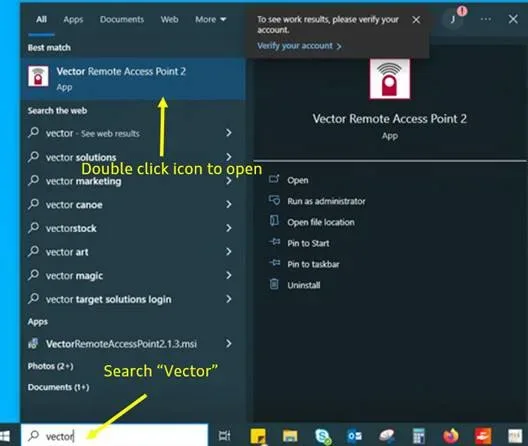Expand arrow for 'vector solutions'
Viewport: 528px width, 446px height.
229,157
